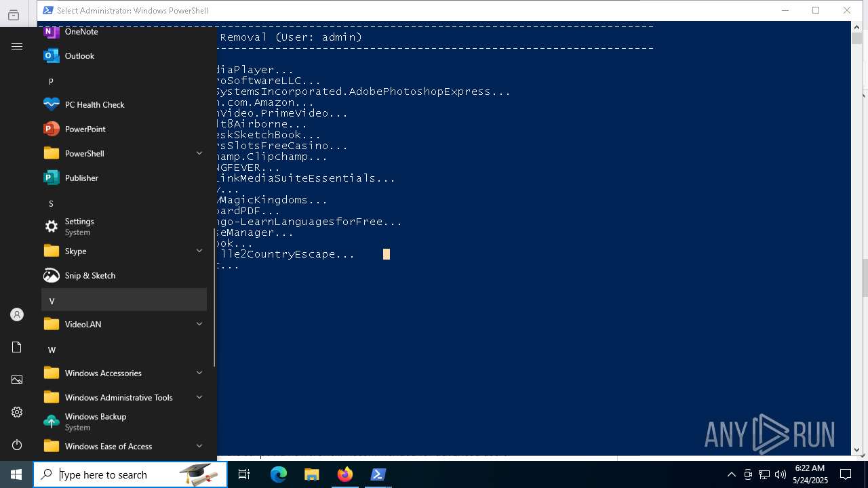
Task: Open the VideoLAN folder entry
Action: pos(124,325)
